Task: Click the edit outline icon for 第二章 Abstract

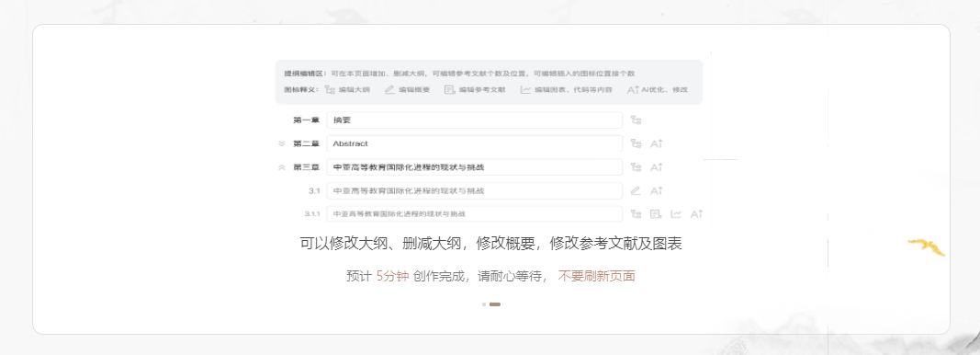Action: tap(636, 143)
